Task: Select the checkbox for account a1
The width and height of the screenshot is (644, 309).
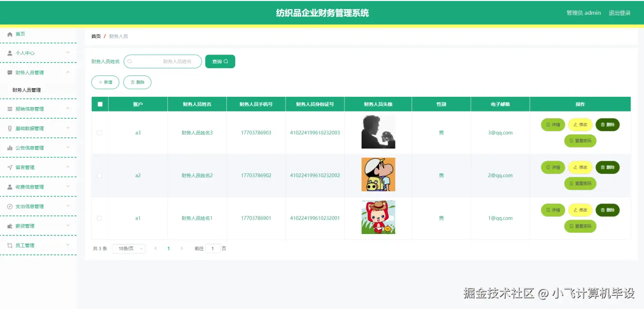Action: click(100, 218)
